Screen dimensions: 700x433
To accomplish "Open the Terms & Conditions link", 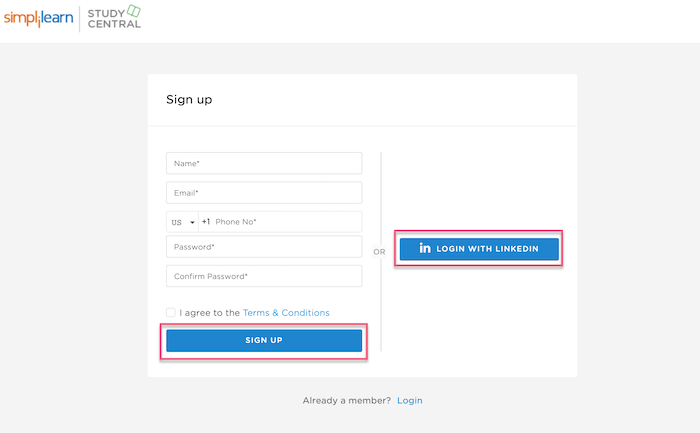I will (x=286, y=312).
